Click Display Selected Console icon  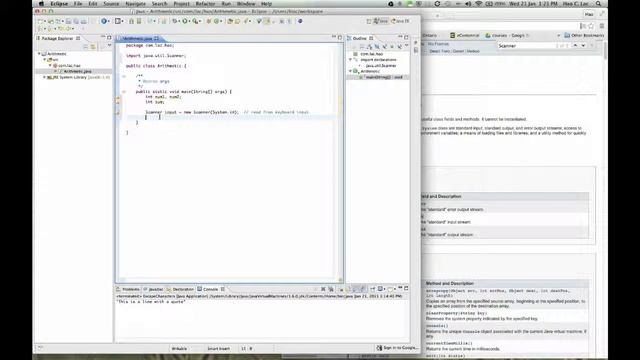coord(380,289)
